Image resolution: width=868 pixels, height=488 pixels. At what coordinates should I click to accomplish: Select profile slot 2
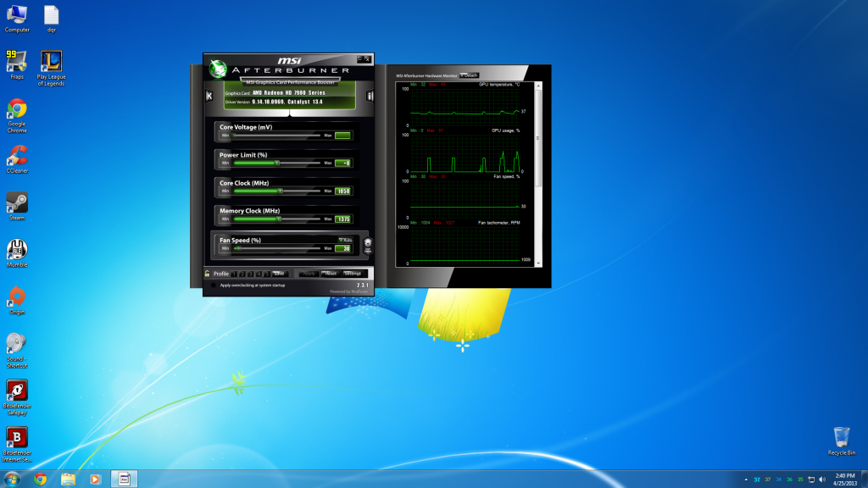click(242, 274)
